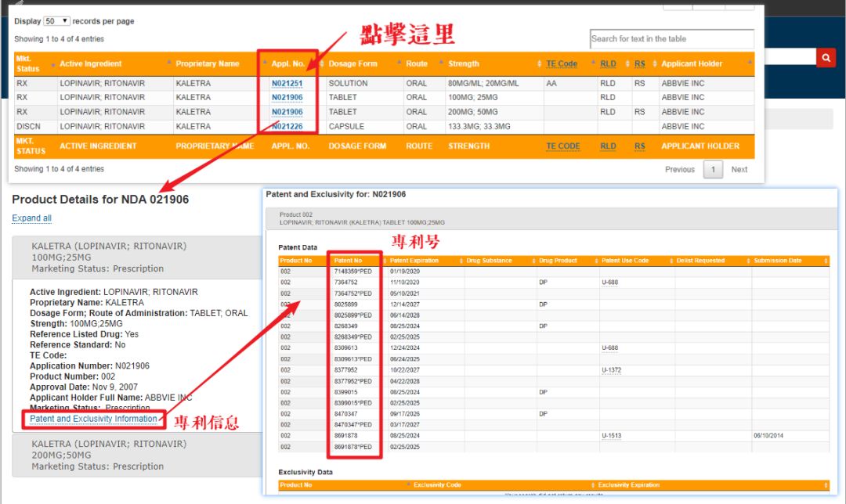Select the 133.3MG; 33.3MG strength cell
846x504 pixels.
pyautogui.click(x=479, y=127)
